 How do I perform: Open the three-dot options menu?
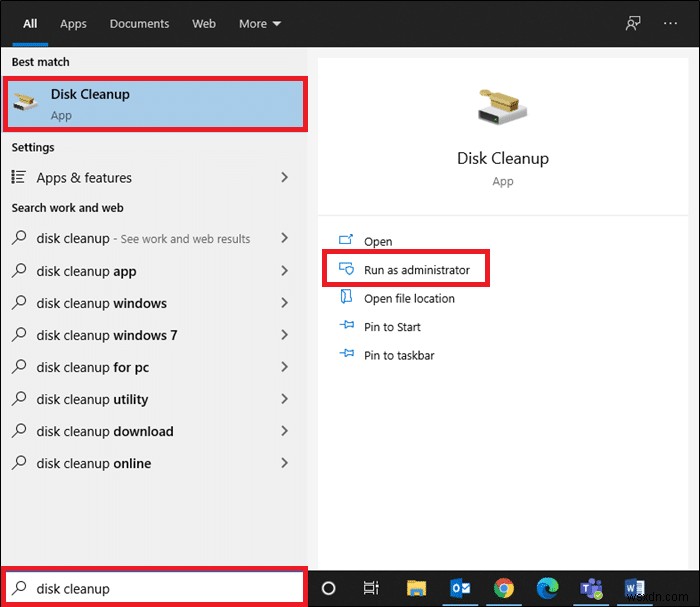pos(671,23)
